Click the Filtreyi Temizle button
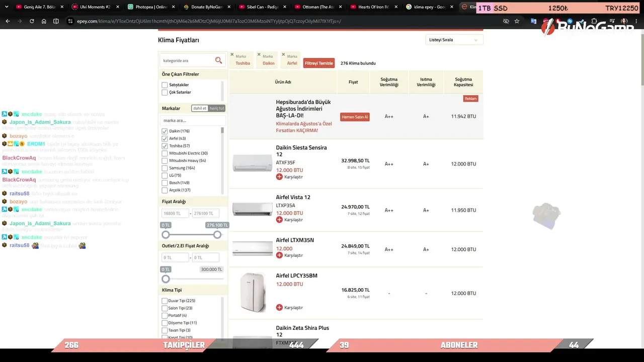Image resolution: width=644 pixels, height=362 pixels. coord(319,63)
